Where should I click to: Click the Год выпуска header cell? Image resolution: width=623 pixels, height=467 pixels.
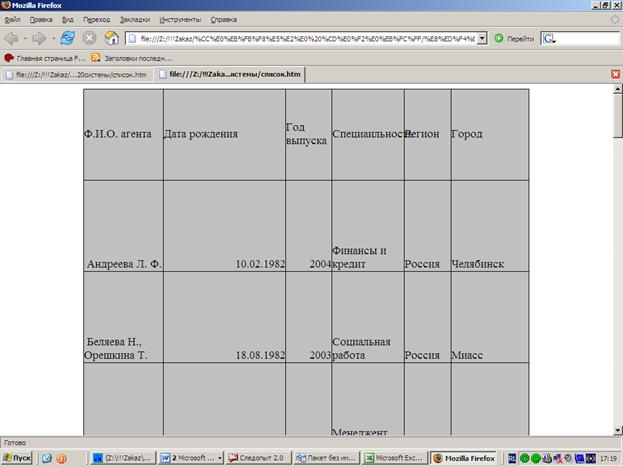[308, 134]
